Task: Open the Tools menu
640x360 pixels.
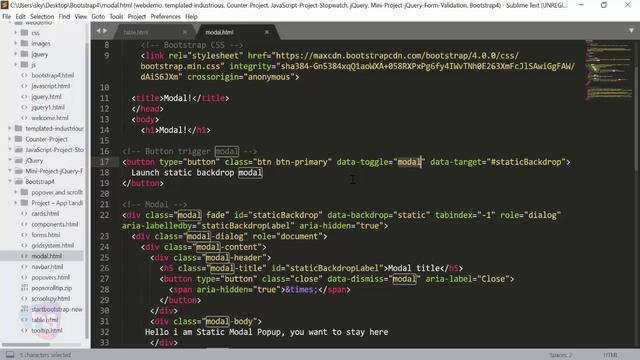Action: [x=116, y=17]
